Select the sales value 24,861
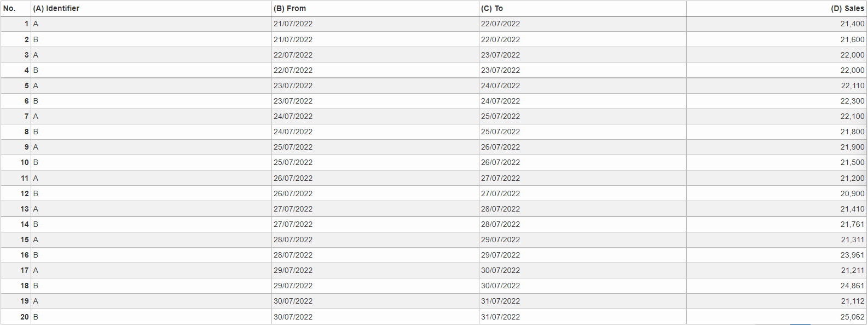The width and height of the screenshot is (868, 325). pyautogui.click(x=852, y=286)
